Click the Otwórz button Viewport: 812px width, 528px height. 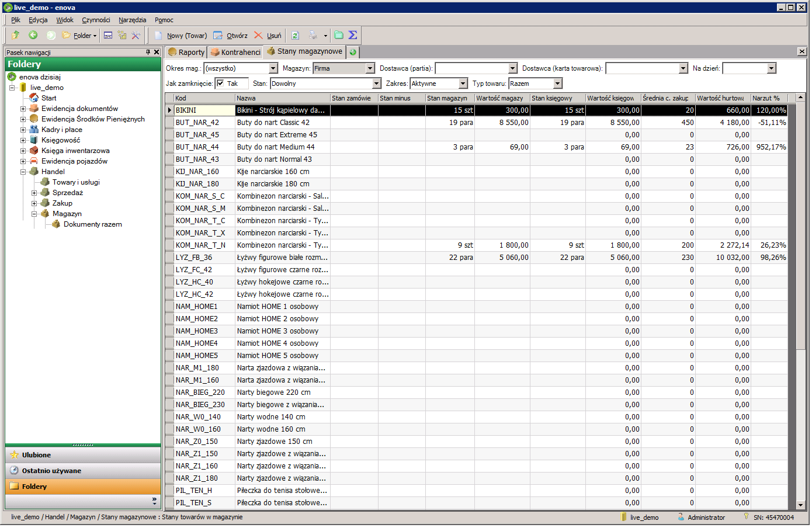pyautogui.click(x=231, y=36)
